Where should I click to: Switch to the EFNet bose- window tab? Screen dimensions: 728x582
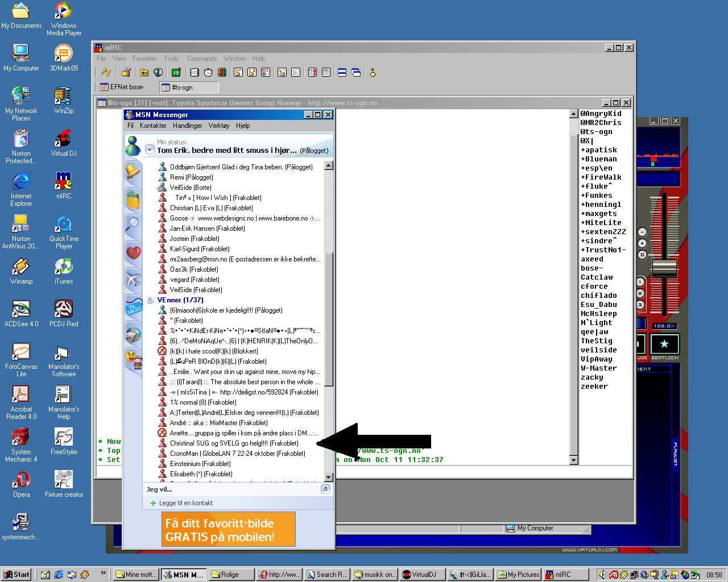click(x=123, y=87)
